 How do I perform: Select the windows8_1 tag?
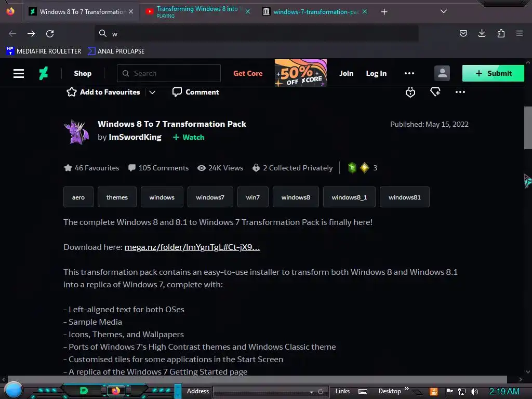349,197
